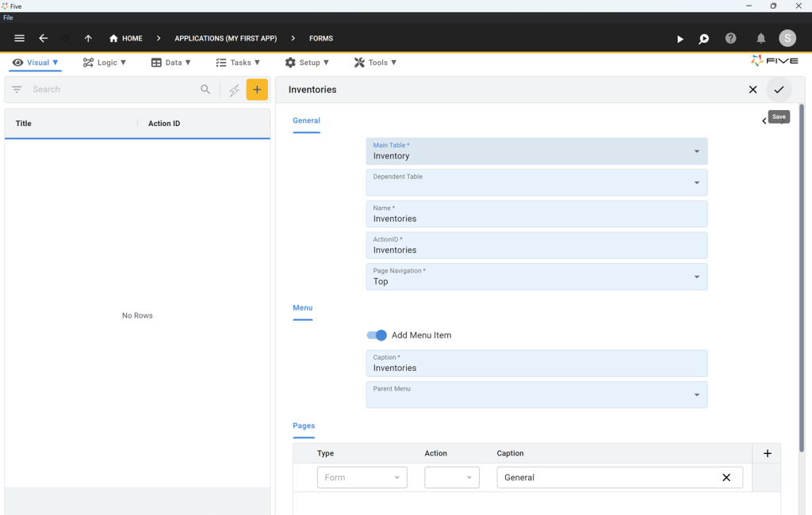Open the Data menu
This screenshot has width=812, height=515.
click(x=171, y=63)
